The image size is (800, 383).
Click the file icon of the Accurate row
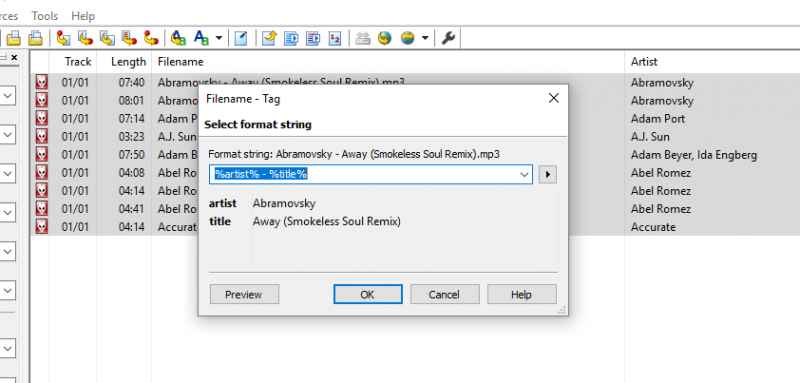click(41, 226)
